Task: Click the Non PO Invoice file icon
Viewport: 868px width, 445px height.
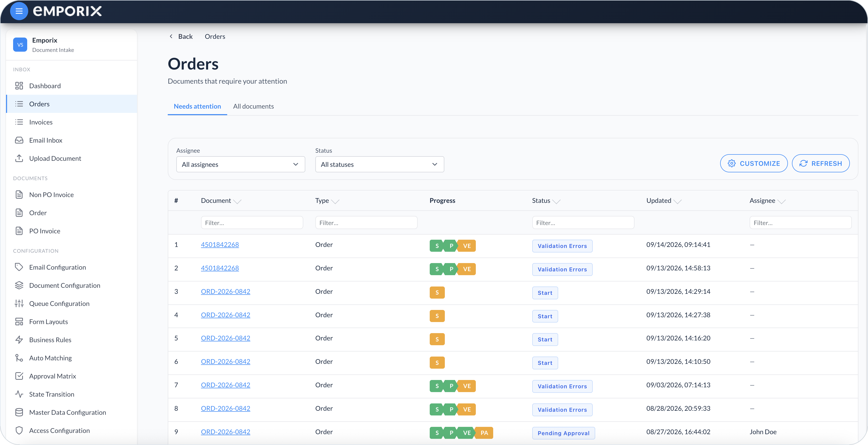Action: pyautogui.click(x=19, y=195)
